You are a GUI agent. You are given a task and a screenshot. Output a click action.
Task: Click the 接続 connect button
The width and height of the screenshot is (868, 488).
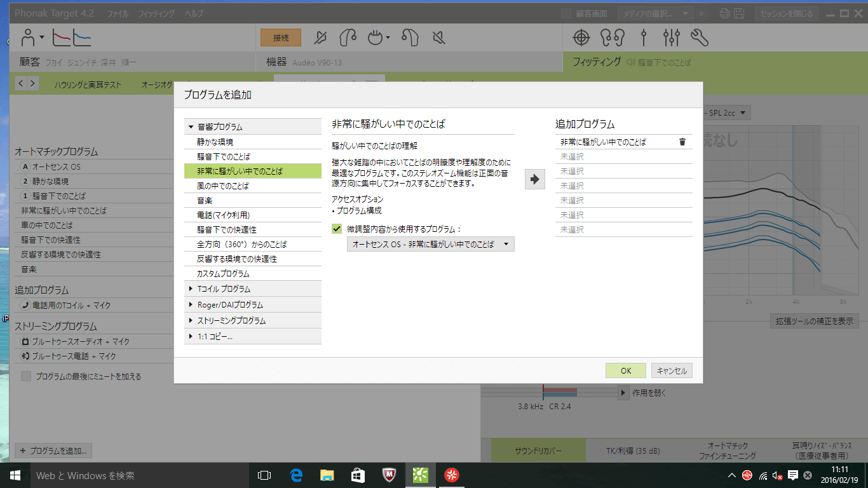pyautogui.click(x=281, y=38)
